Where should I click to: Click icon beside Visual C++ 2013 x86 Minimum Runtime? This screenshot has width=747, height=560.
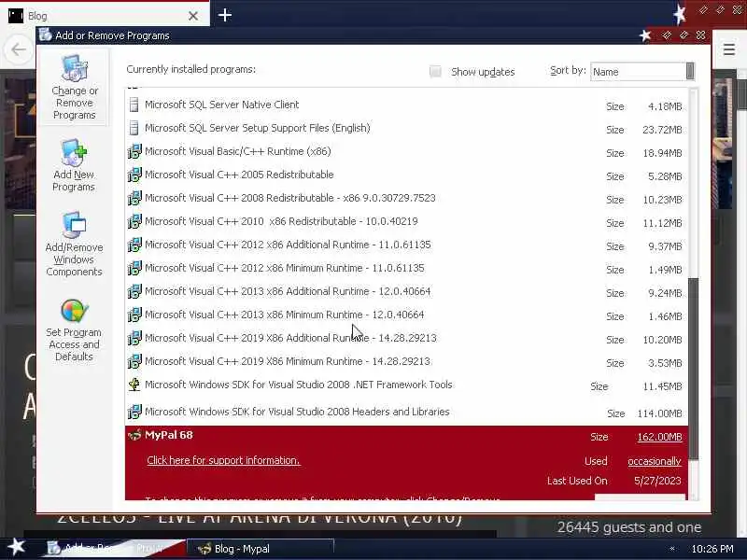134,315
